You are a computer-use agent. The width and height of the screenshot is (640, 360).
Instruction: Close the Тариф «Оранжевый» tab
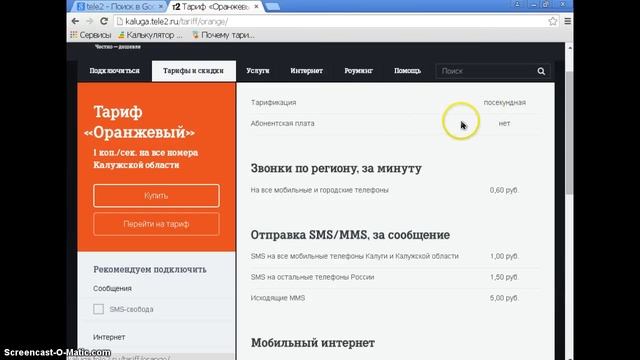click(x=256, y=7)
